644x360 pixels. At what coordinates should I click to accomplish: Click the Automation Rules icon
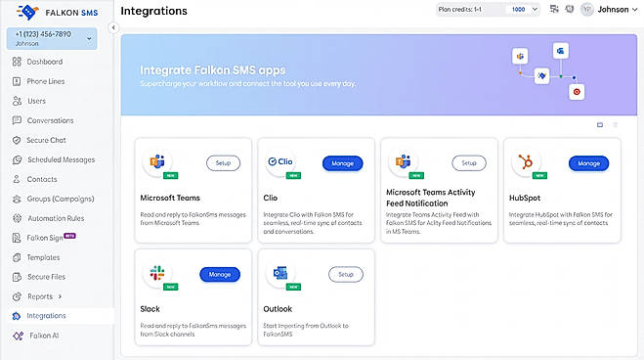pos(17,218)
